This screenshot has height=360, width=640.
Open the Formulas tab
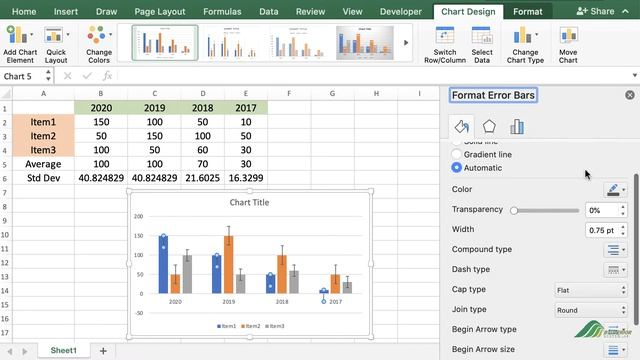222,11
